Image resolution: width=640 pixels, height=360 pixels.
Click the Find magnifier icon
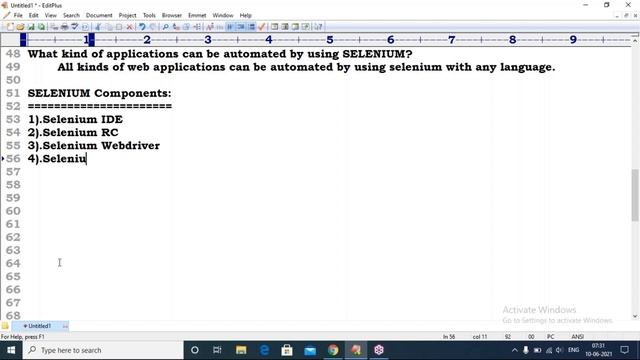(165, 27)
